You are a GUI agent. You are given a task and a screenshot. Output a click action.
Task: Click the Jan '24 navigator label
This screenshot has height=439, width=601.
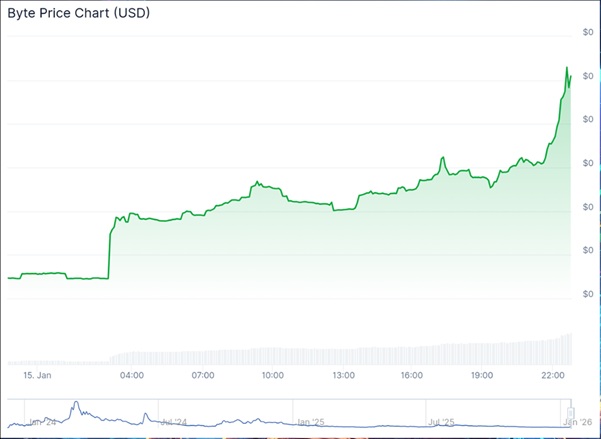42,422
